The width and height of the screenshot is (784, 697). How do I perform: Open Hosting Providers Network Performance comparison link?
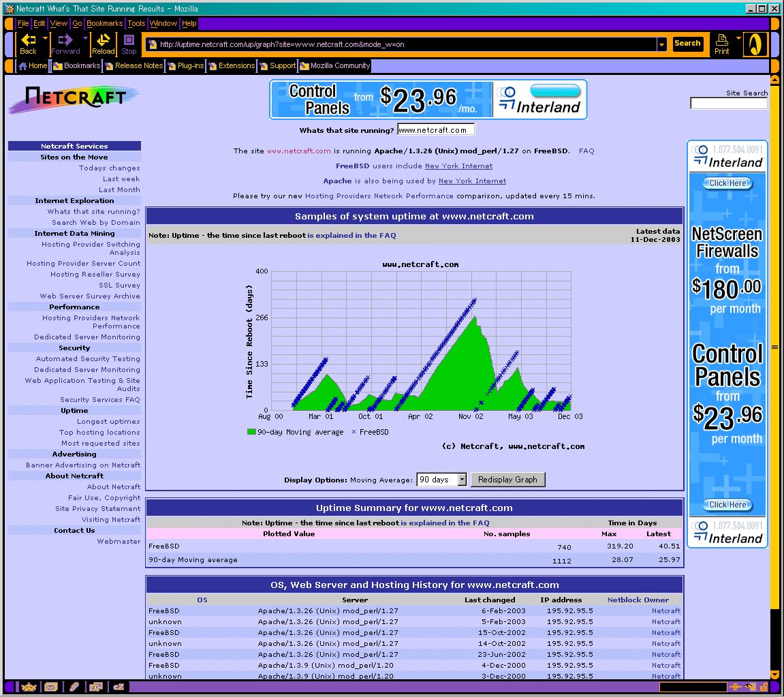click(379, 196)
